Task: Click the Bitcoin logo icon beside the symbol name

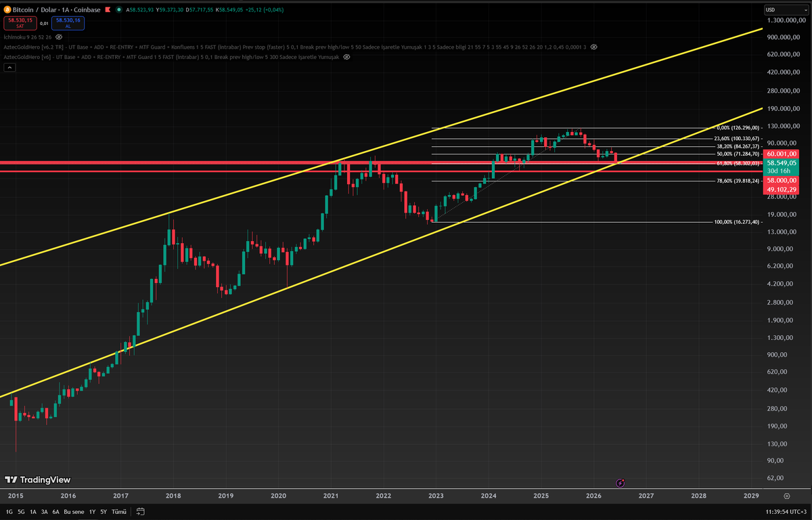Action: (x=7, y=10)
